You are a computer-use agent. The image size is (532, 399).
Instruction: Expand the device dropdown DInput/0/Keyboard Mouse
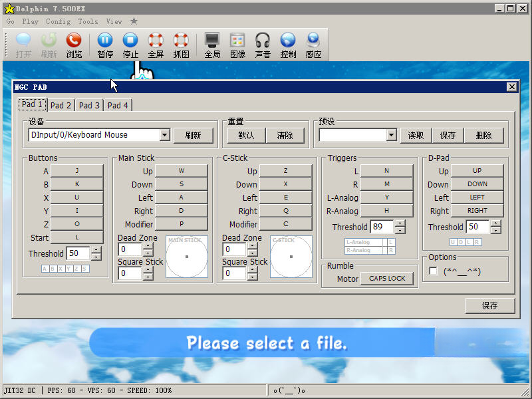(164, 135)
